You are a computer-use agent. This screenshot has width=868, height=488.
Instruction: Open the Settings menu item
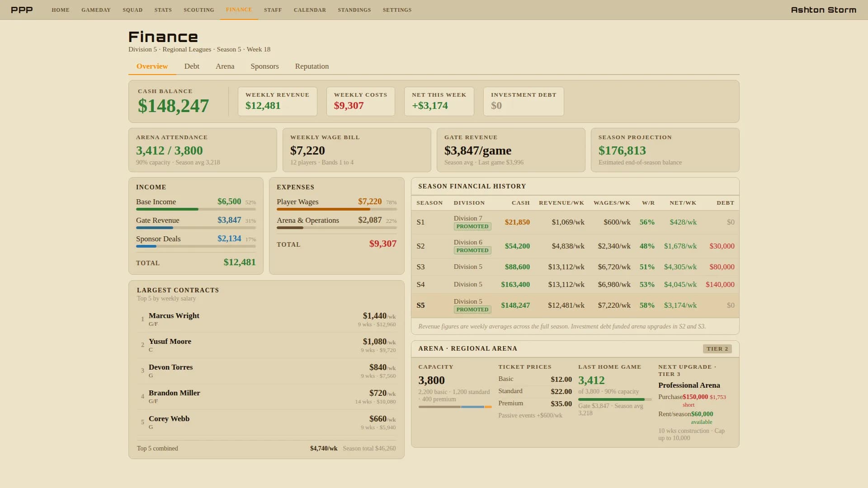(x=397, y=10)
